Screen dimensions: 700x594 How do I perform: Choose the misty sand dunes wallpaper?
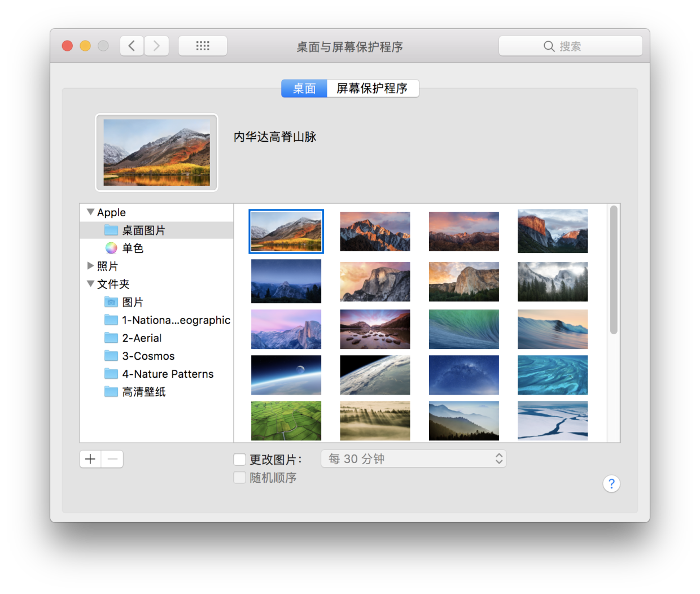375,421
